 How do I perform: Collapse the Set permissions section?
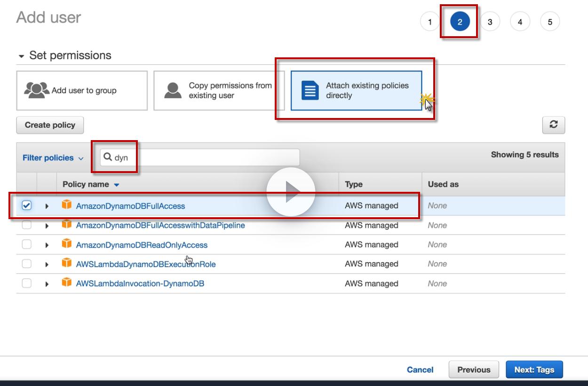coord(21,56)
